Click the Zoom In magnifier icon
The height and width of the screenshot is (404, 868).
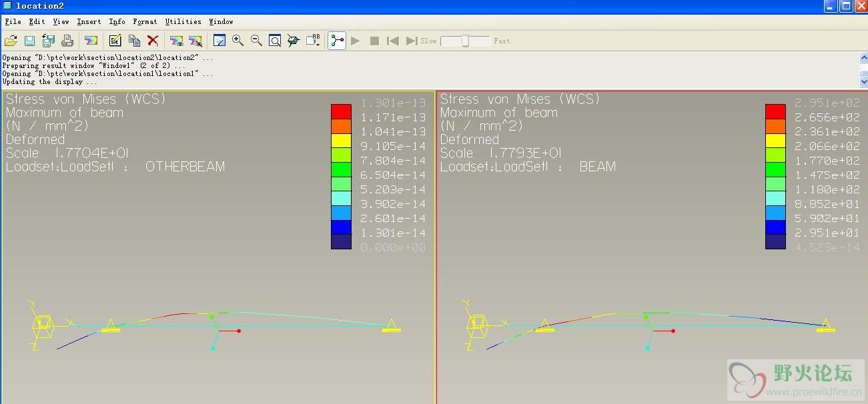[238, 41]
